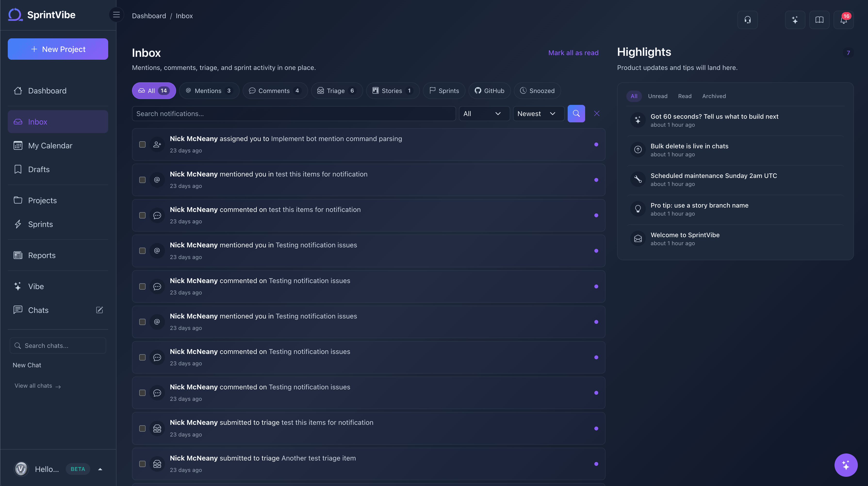Click the SprintVibe logo icon
868x486 pixels.
[x=15, y=15]
